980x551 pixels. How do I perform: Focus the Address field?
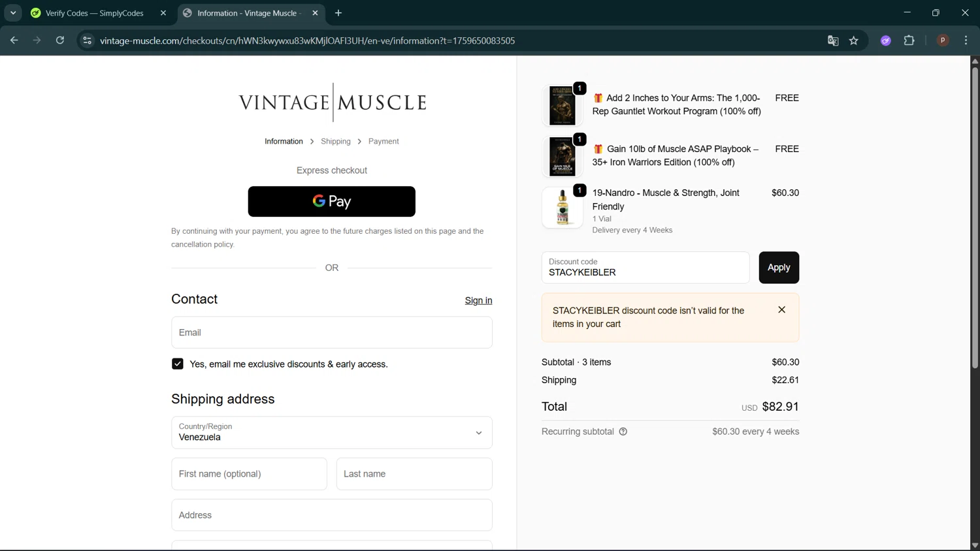tap(332, 515)
